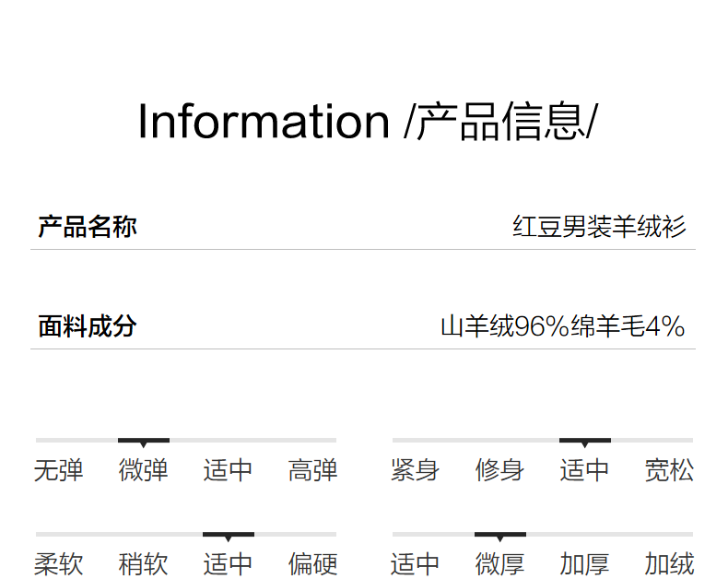This screenshot has height=579, width=728.
Task: Choose the 加厚 thickness option
Action: coord(584,564)
